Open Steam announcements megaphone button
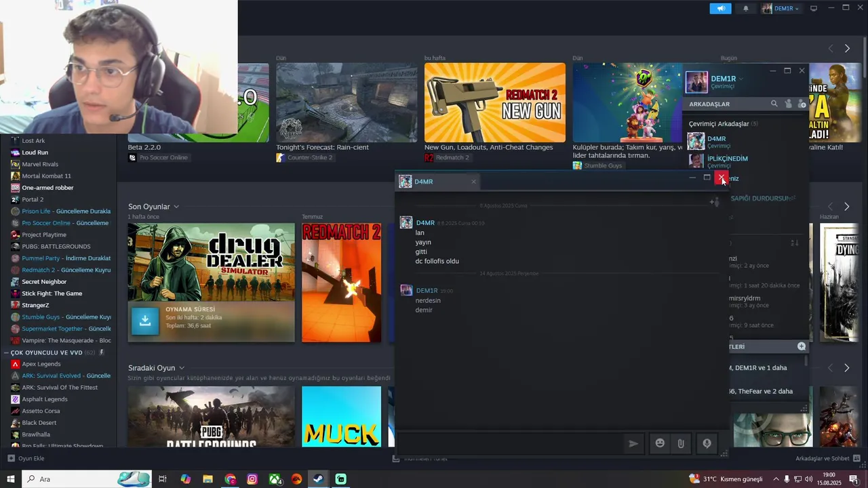Image resolution: width=868 pixels, height=488 pixels. tap(720, 8)
